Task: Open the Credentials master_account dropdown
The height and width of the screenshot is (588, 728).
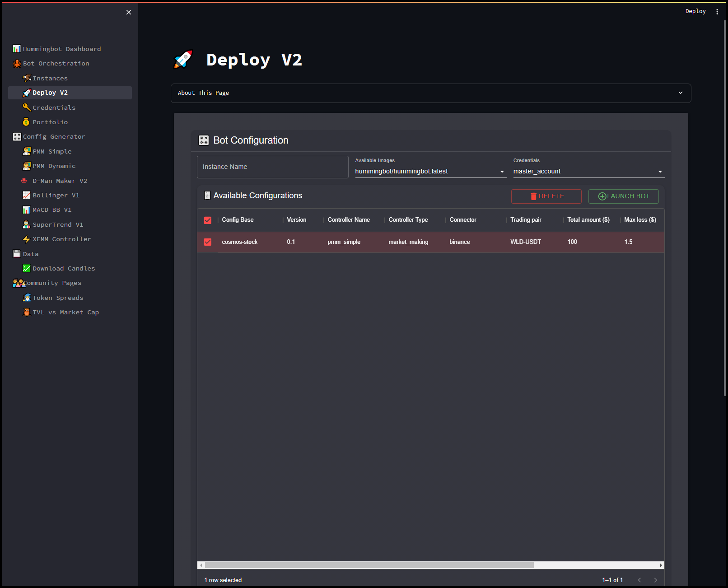Action: coord(588,172)
